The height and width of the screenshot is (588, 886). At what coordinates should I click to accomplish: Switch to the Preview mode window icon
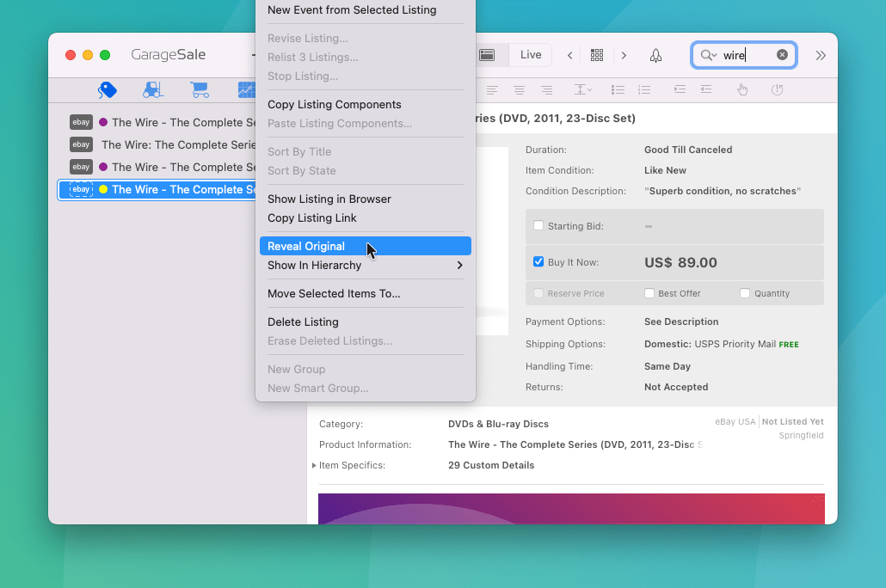(x=487, y=55)
